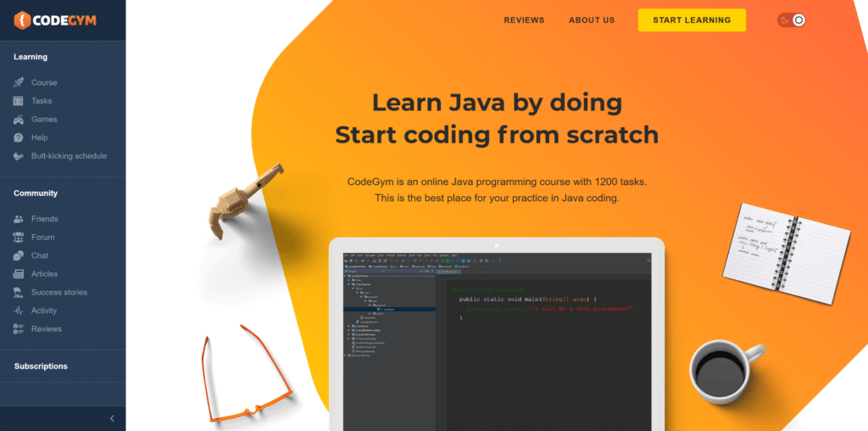Click the Help question icon
This screenshot has width=868, height=431.
pyautogui.click(x=19, y=137)
